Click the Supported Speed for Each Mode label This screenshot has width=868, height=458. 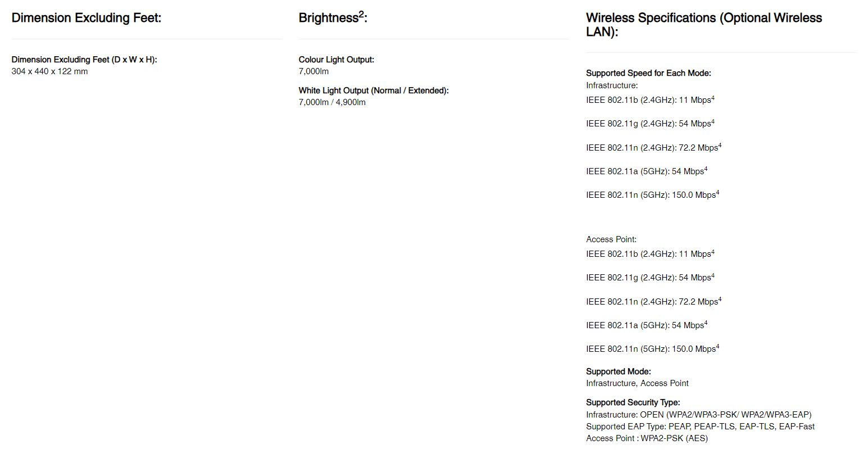click(648, 73)
